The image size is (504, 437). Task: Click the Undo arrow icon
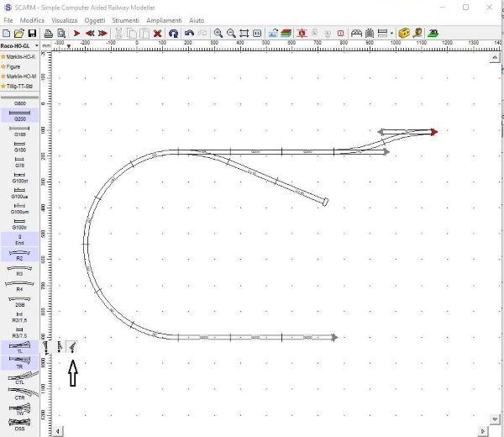[x=189, y=33]
